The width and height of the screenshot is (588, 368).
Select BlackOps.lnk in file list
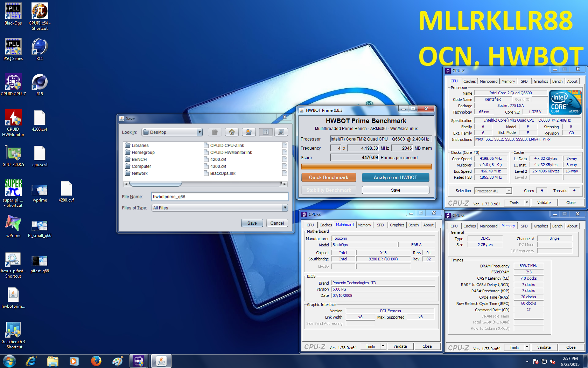click(219, 173)
